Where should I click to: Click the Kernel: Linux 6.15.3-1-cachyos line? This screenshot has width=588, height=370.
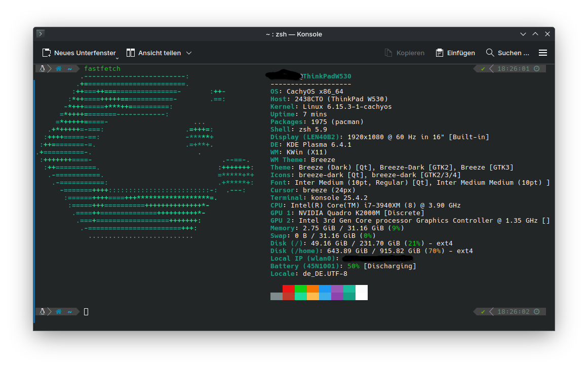(331, 106)
